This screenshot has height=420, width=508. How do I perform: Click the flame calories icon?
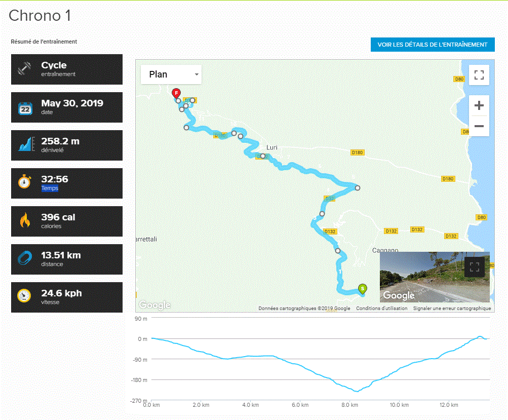25,220
